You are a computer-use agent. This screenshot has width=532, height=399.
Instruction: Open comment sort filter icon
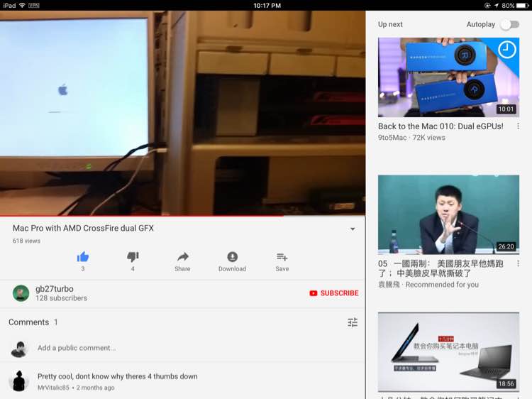[x=353, y=322]
